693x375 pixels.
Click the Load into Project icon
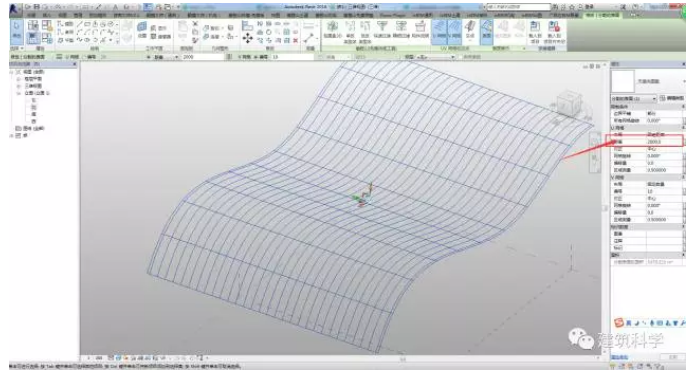coord(535,31)
